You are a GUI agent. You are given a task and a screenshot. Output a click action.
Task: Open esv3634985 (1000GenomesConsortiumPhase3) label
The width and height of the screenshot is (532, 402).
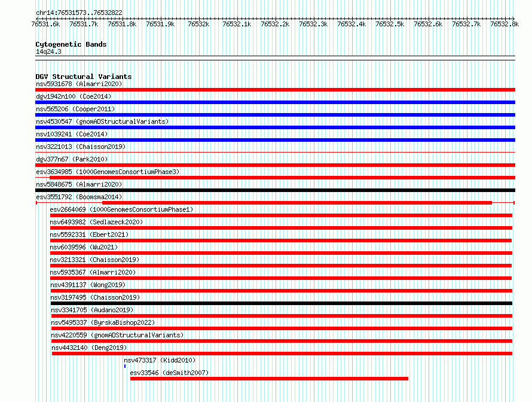coord(108,172)
